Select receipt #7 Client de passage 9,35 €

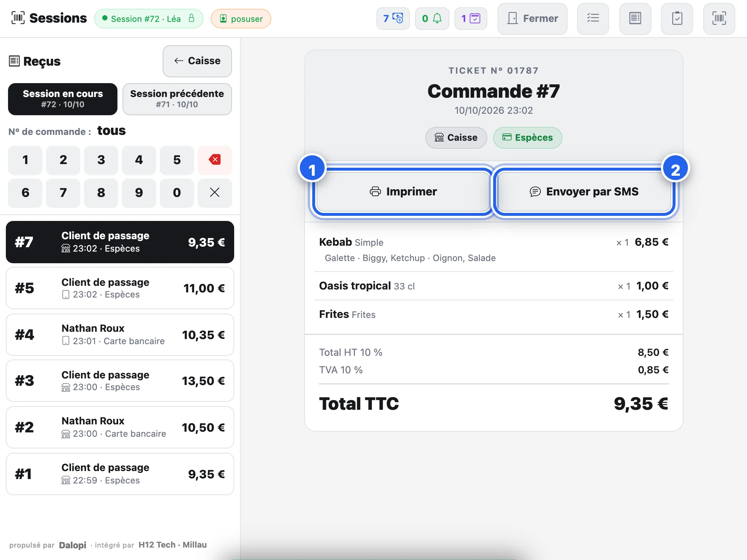pos(120,242)
